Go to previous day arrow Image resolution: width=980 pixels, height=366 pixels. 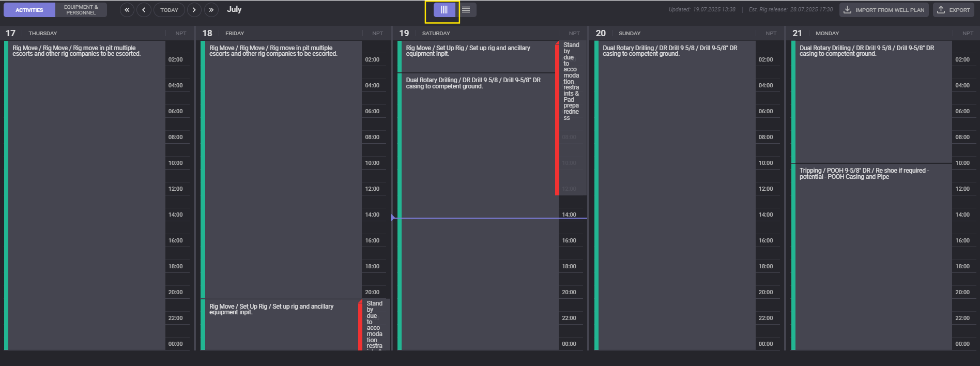click(144, 10)
